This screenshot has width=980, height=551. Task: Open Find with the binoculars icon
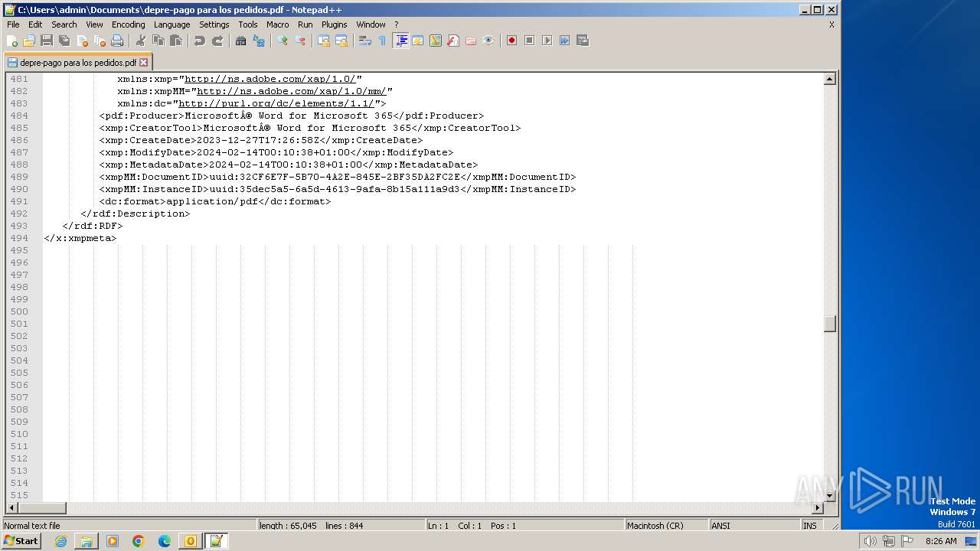(x=241, y=41)
